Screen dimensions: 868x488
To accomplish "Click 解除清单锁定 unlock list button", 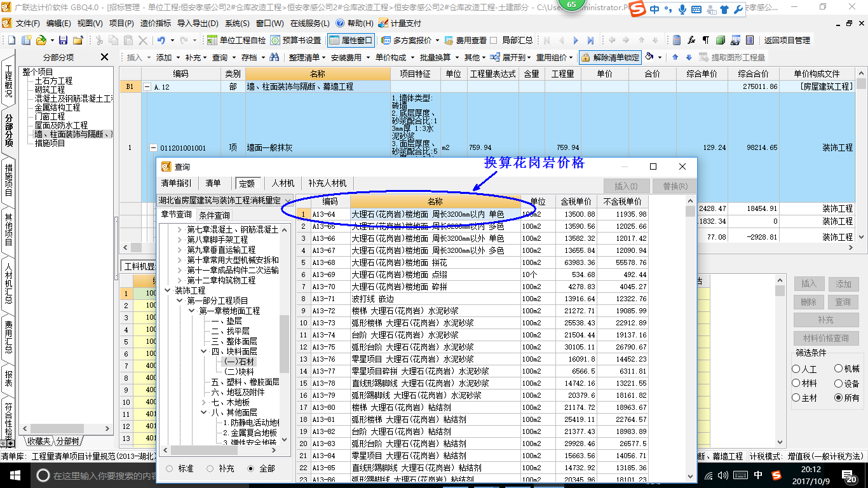I will tap(610, 57).
